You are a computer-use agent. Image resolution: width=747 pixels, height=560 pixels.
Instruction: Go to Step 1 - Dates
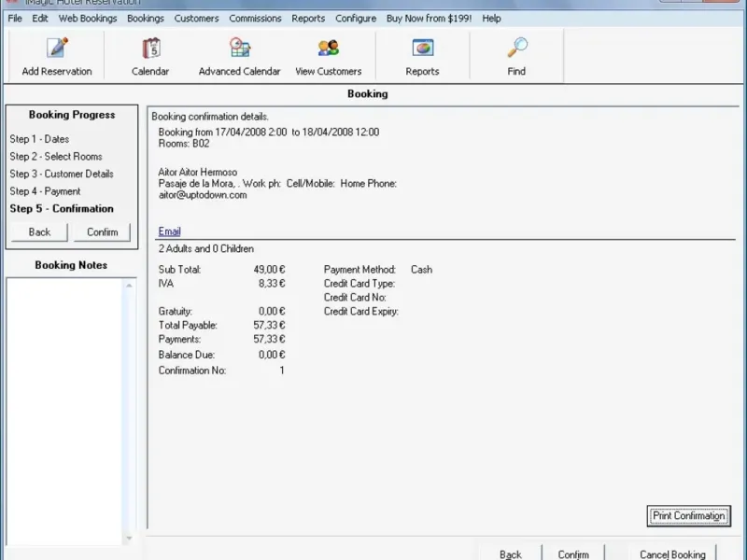(x=39, y=139)
